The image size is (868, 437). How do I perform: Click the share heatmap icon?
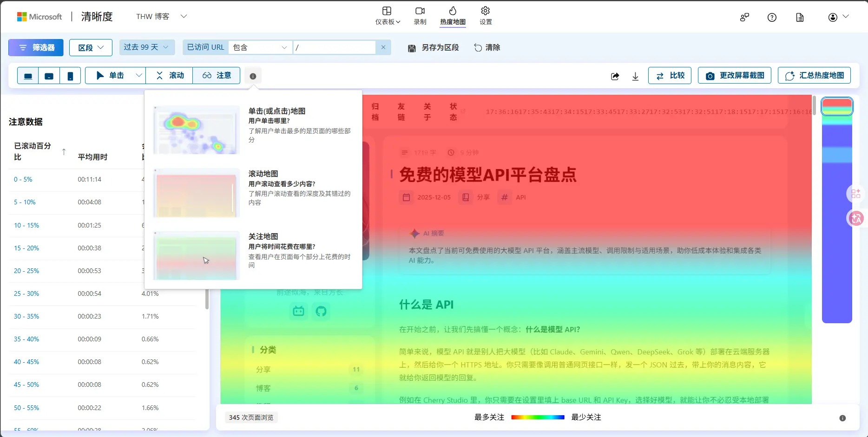[x=614, y=76]
